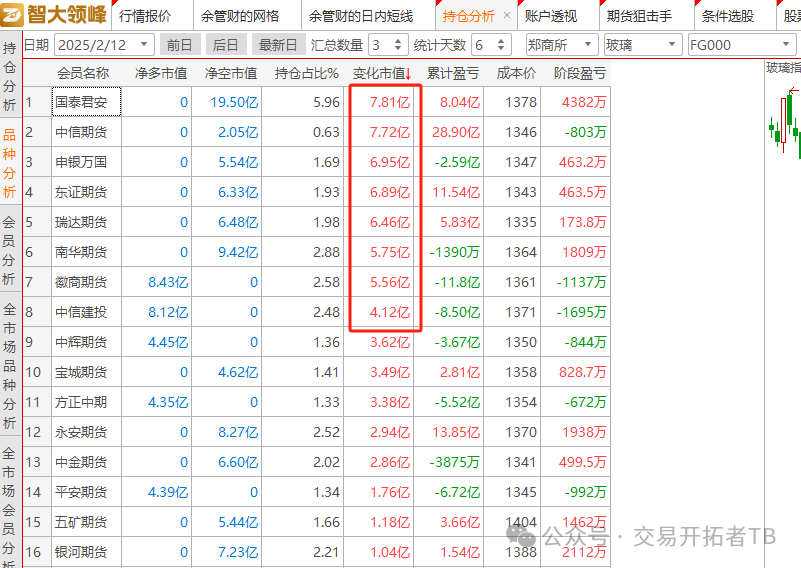Increase 统计天数 with the up arrow
This screenshot has width=801, height=568.
pos(501,40)
